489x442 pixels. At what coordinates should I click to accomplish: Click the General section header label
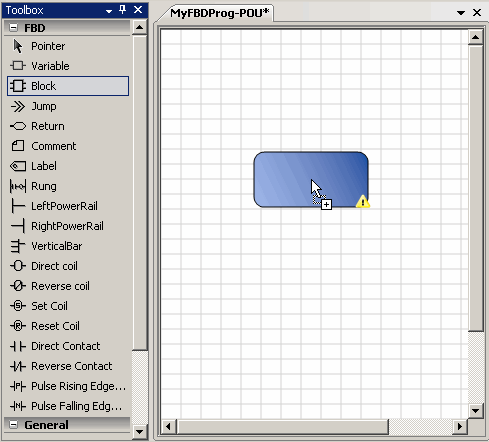pos(46,425)
